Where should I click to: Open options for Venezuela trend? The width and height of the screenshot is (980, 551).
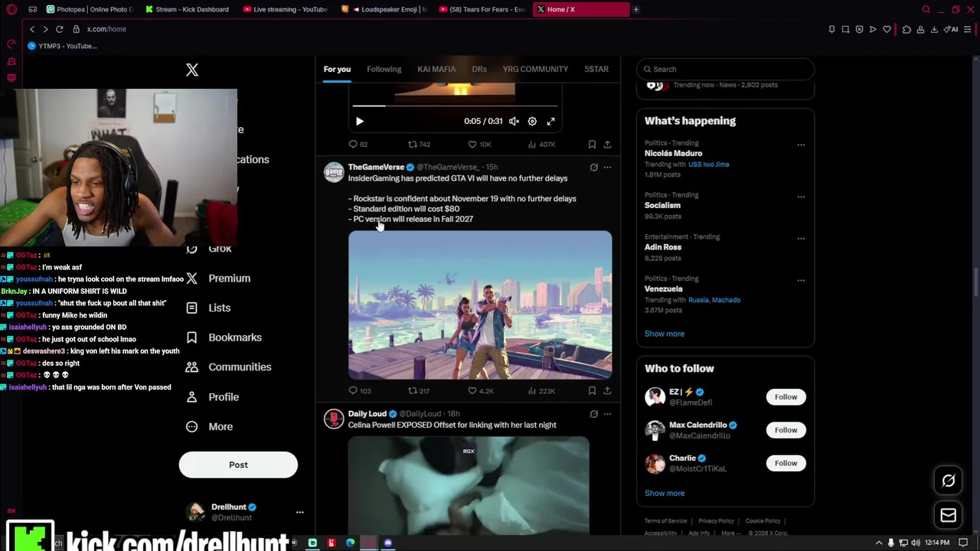[x=801, y=280]
